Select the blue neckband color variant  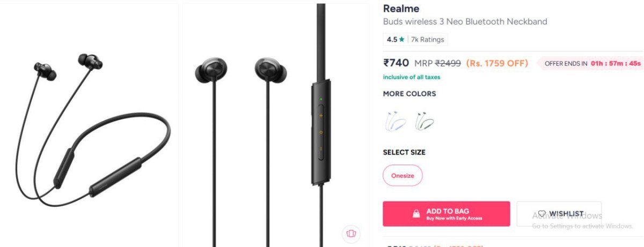[x=394, y=122]
